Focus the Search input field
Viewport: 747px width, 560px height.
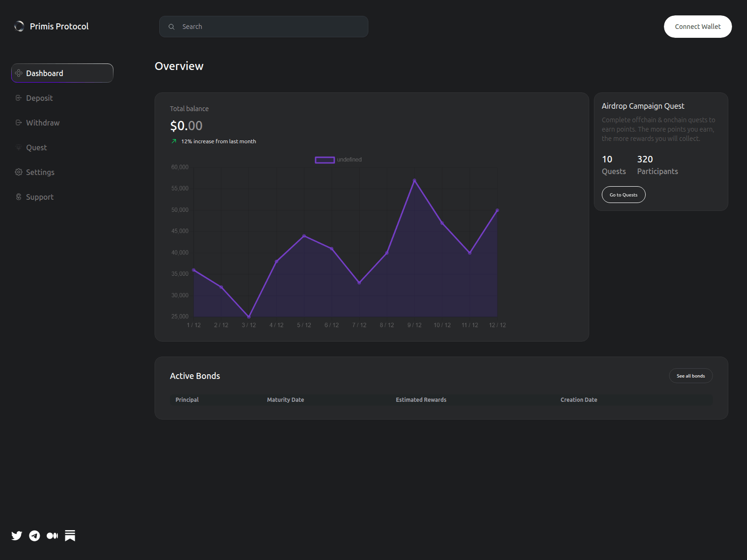263,27
